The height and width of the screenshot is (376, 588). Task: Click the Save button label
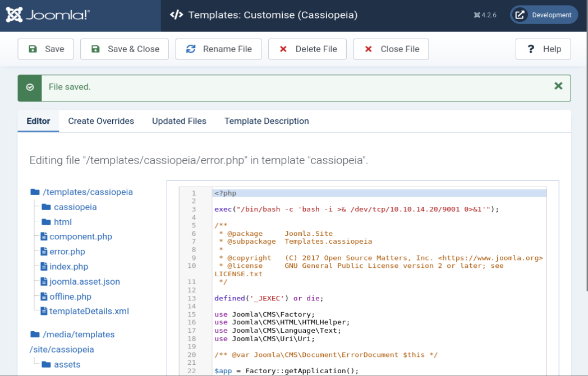tap(54, 49)
